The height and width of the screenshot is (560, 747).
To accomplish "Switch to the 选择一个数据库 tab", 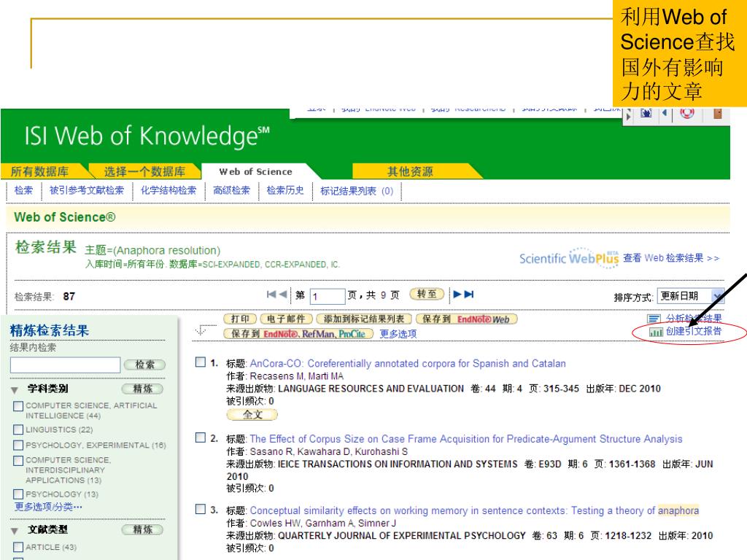I will point(145,171).
